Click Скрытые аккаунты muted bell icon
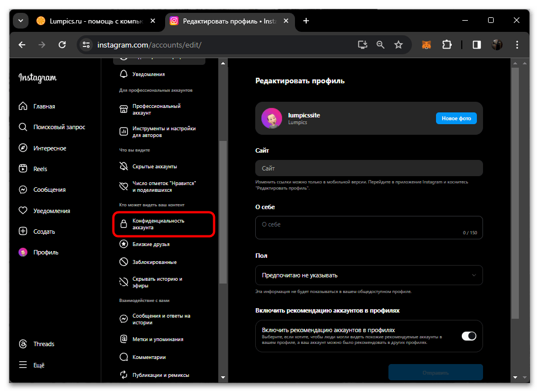The image size is (539, 392). [123, 166]
